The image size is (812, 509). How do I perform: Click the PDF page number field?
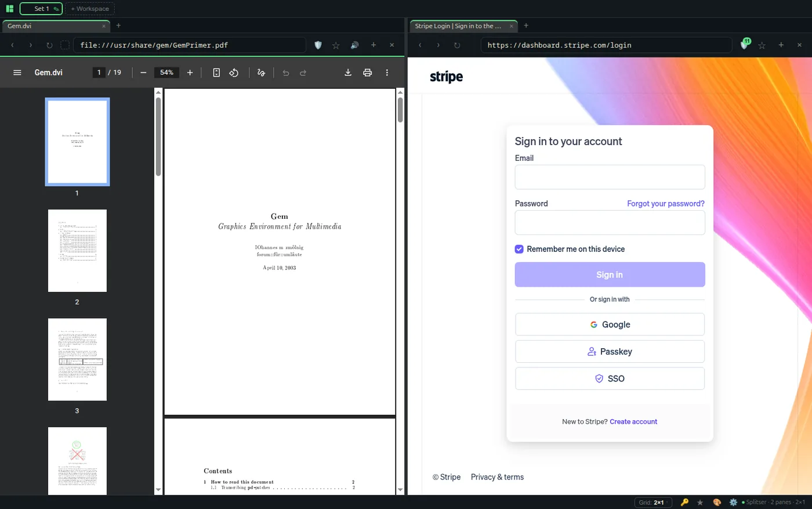pos(99,73)
